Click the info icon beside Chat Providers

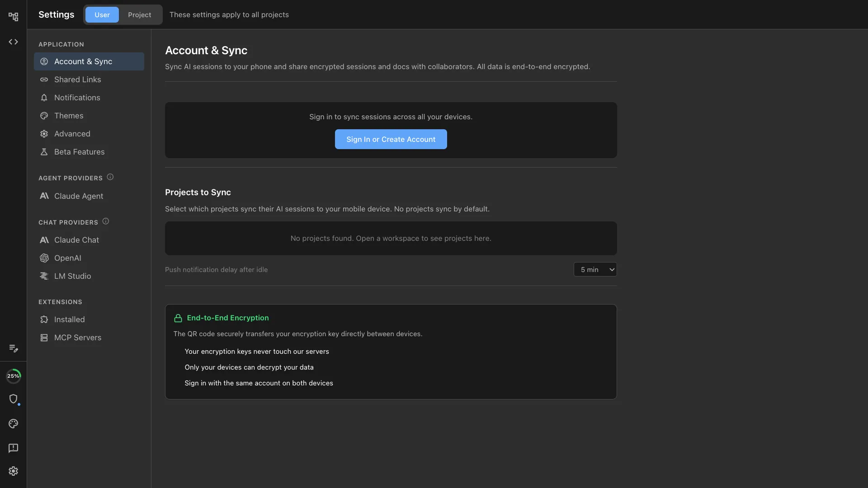(105, 221)
